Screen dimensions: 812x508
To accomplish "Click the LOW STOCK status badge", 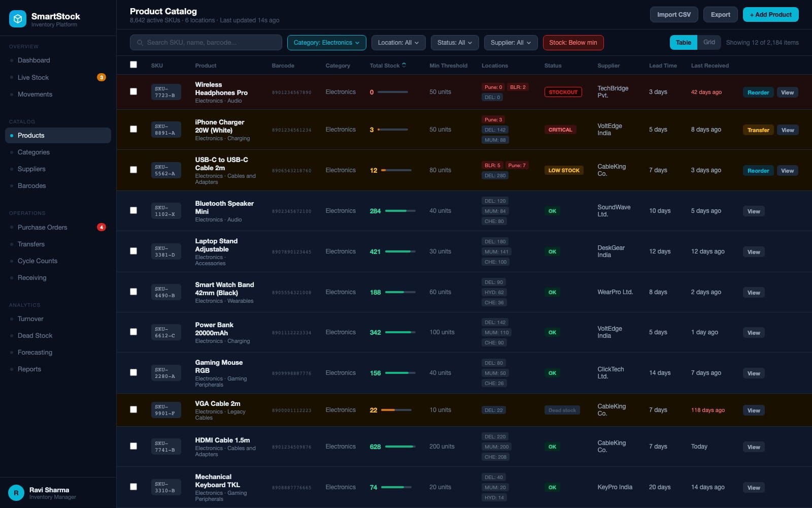I will 564,170.
